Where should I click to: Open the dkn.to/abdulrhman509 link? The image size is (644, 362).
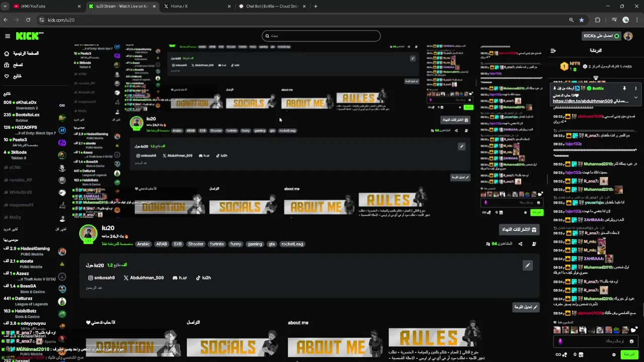pyautogui.click(x=583, y=101)
